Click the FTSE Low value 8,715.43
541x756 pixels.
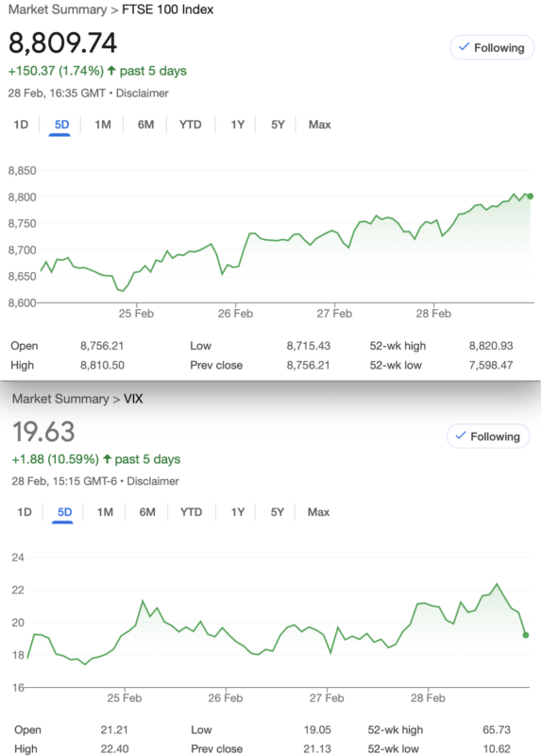(309, 346)
